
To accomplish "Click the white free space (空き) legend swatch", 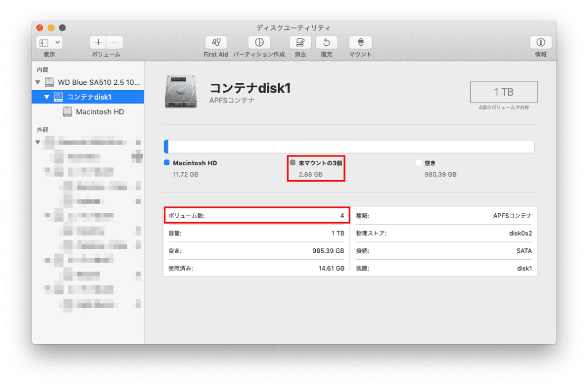I will click(419, 162).
